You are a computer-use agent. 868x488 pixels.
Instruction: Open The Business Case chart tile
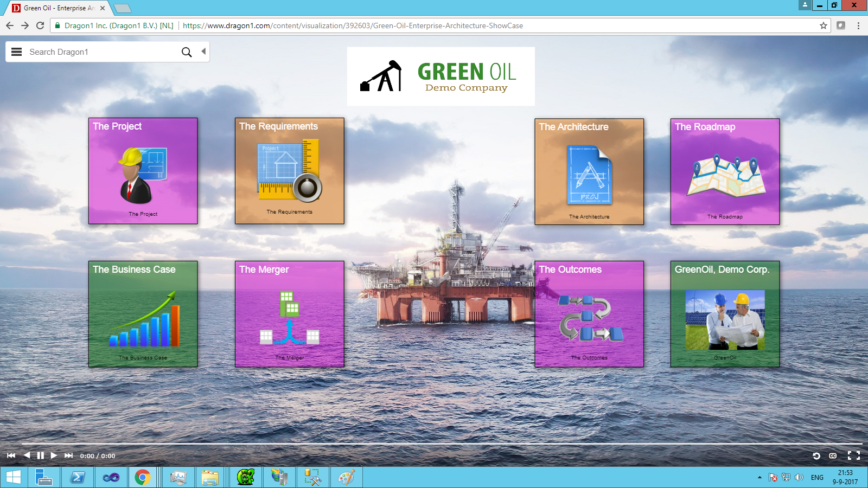pyautogui.click(x=143, y=314)
